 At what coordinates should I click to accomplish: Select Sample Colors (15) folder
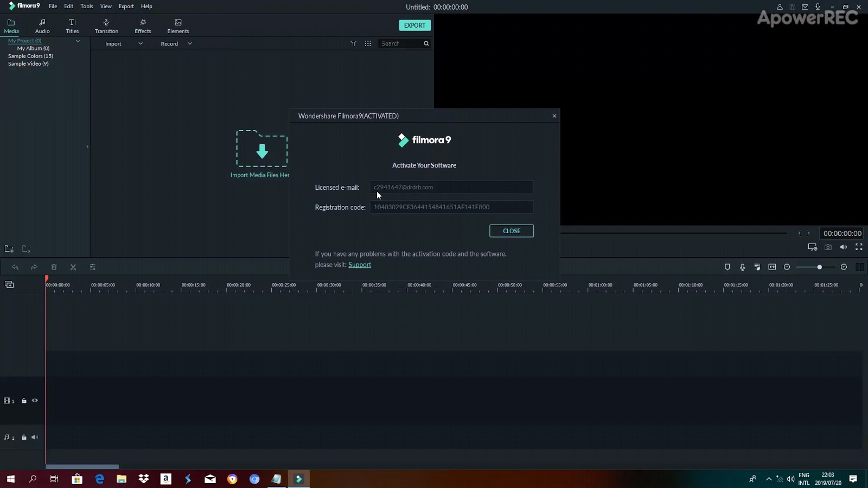30,56
